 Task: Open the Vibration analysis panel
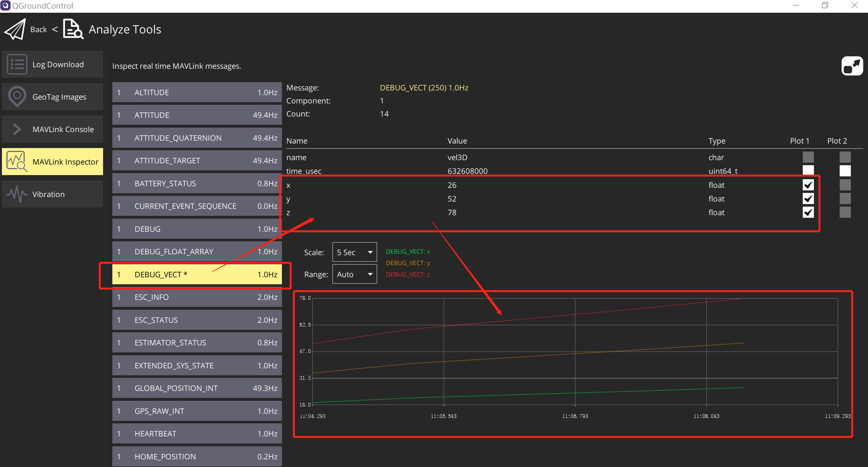pos(52,195)
